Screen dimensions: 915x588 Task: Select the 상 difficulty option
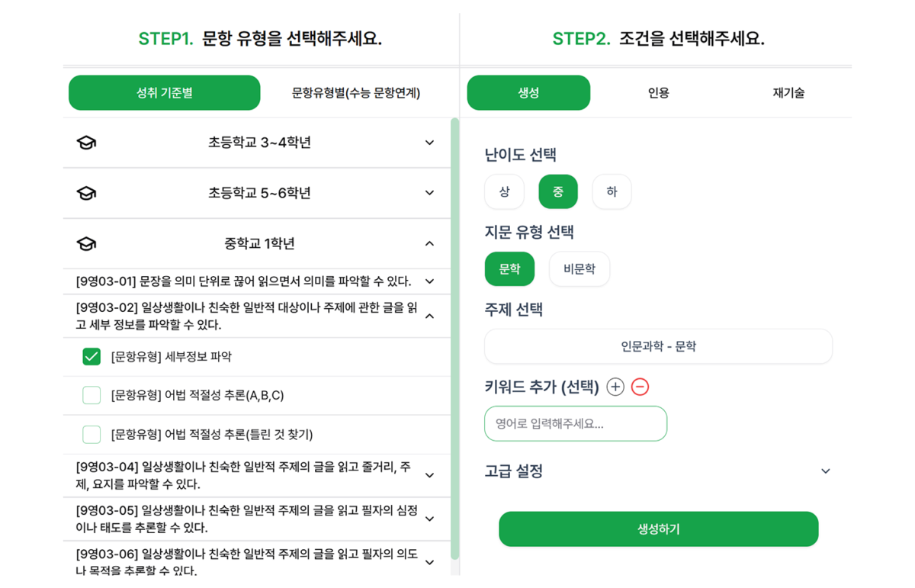click(504, 191)
